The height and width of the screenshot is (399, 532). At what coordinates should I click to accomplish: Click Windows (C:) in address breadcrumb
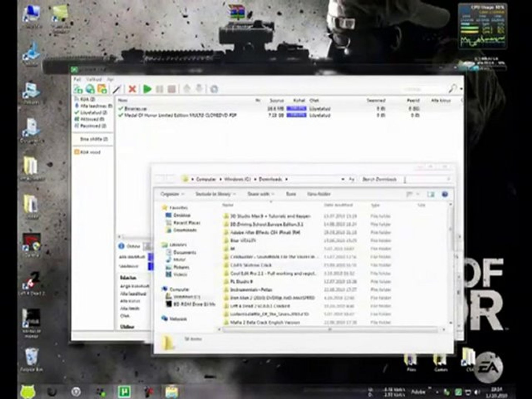(x=238, y=179)
